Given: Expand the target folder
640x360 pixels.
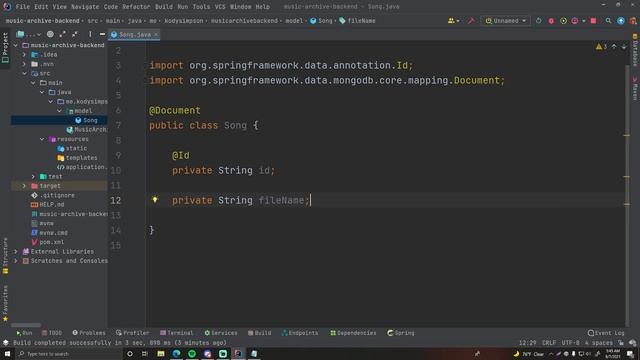Looking at the screenshot, I should click(x=24, y=186).
